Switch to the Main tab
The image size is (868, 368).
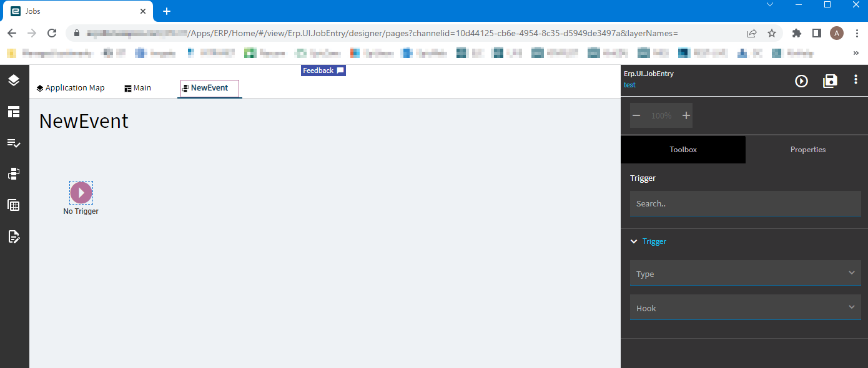point(138,88)
